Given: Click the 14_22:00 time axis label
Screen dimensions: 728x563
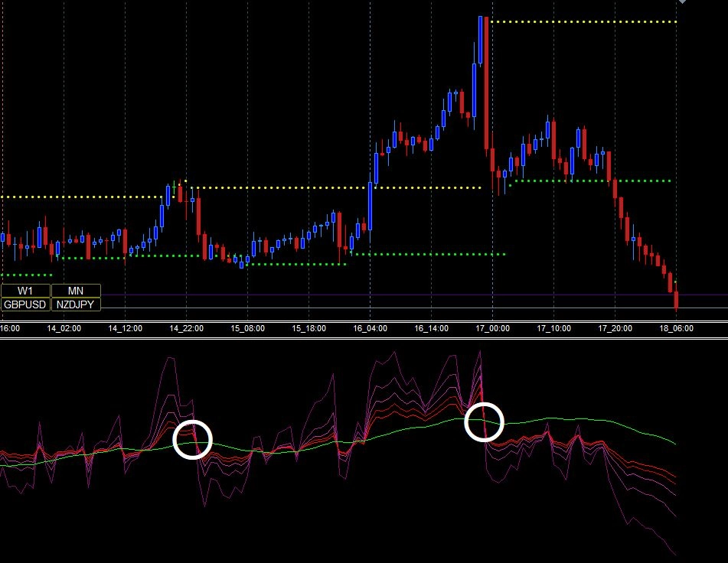Looking at the screenshot, I should [x=186, y=328].
